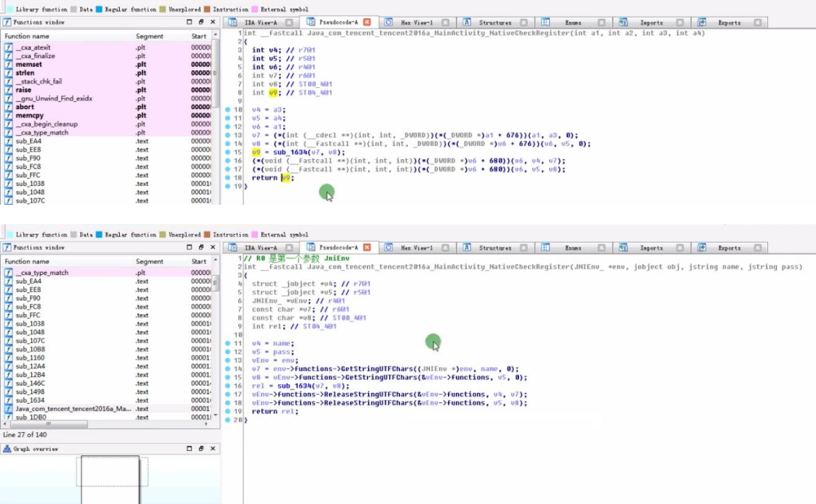Open the Structures tab in upper window
This screenshot has width=816, height=504.
pyautogui.click(x=495, y=23)
